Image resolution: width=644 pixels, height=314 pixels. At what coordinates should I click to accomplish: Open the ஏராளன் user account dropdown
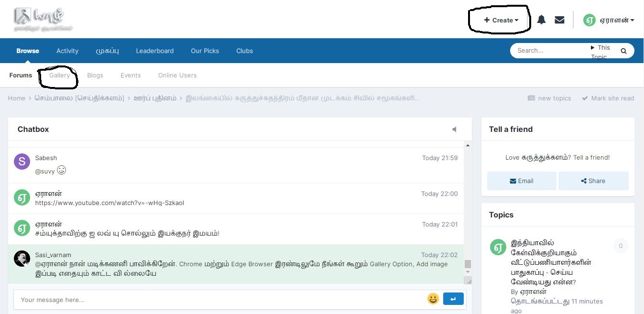(609, 20)
